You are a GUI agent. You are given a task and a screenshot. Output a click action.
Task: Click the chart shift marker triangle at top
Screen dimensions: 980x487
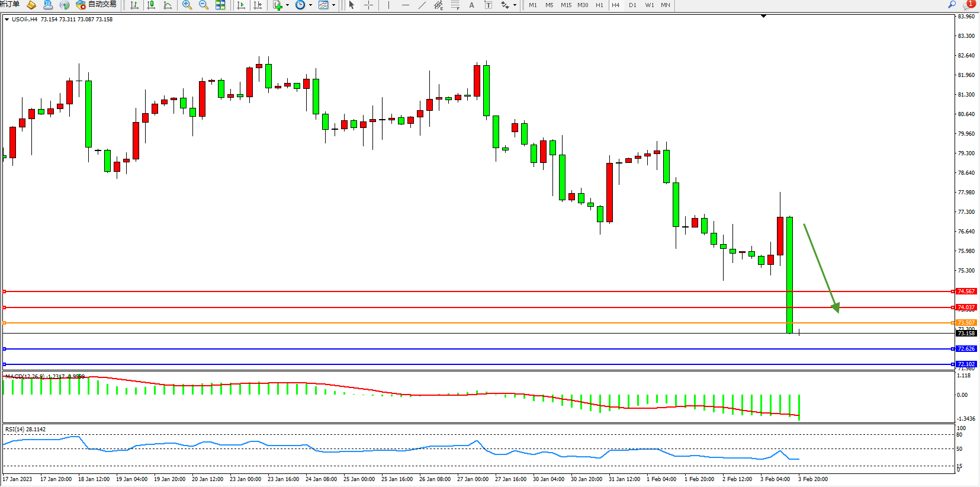pos(763,16)
